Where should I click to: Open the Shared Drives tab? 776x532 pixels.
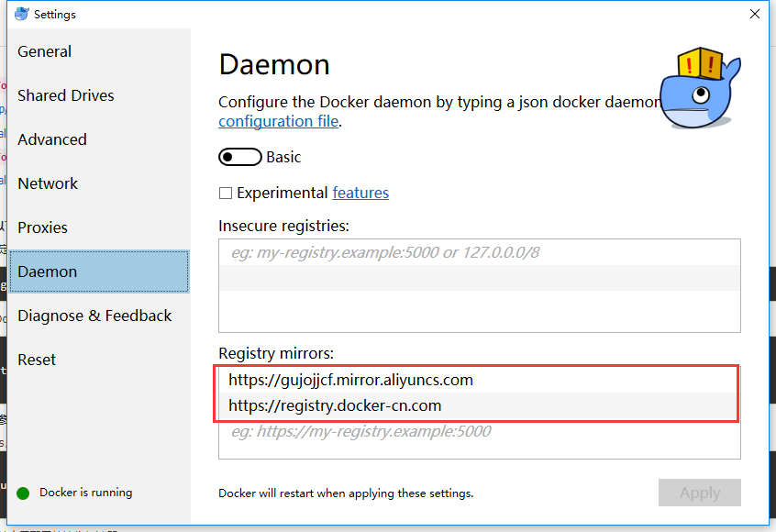(x=99, y=95)
